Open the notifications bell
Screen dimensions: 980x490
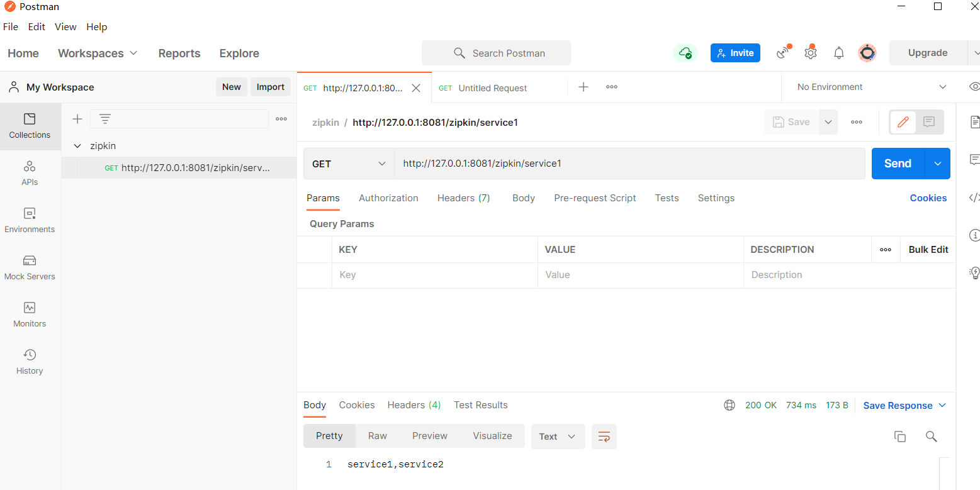click(x=839, y=53)
